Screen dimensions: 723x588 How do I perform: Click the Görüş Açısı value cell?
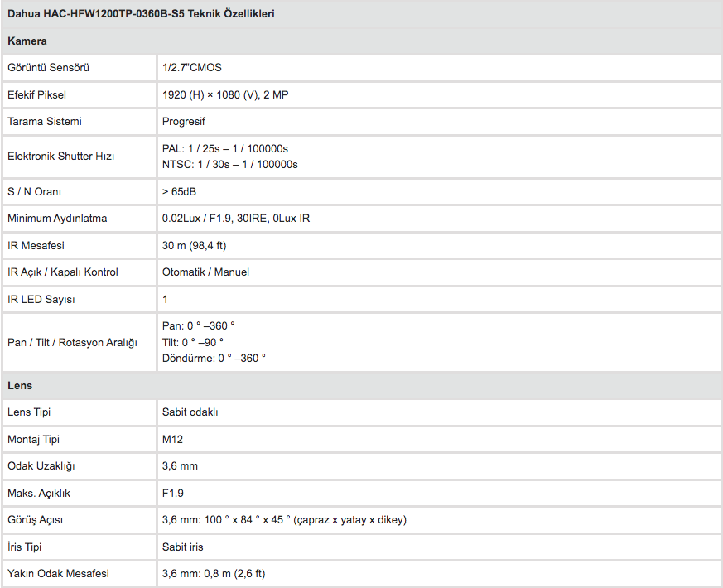[440, 520]
